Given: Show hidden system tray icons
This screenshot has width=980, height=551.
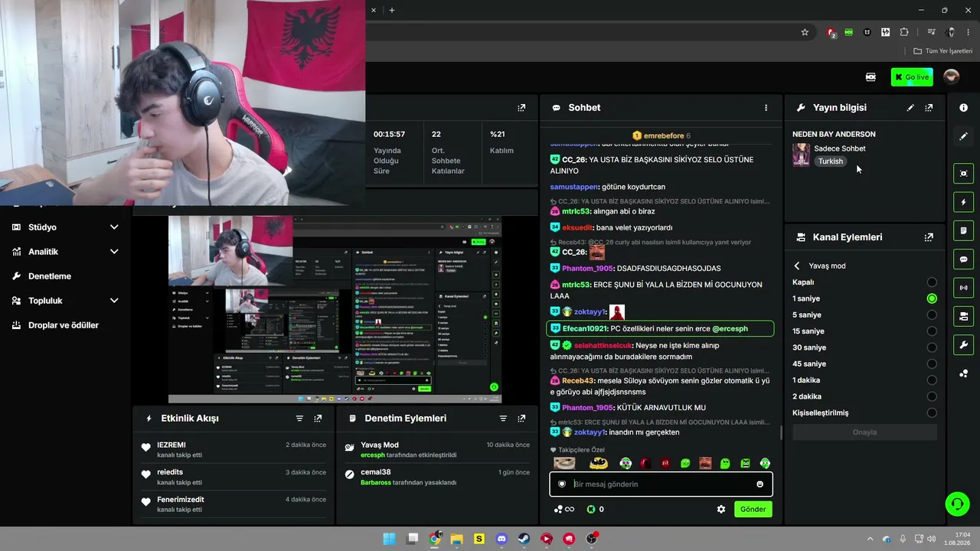Looking at the screenshot, I should (x=870, y=539).
